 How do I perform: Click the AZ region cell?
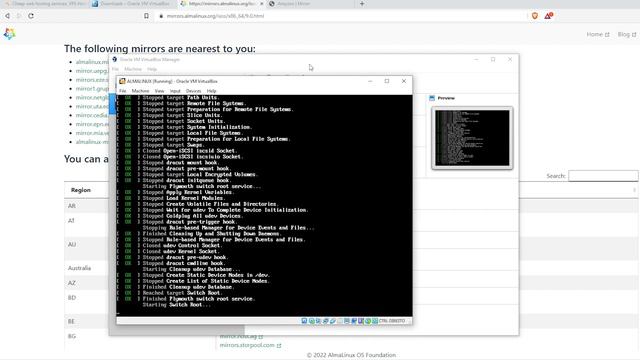click(71, 283)
